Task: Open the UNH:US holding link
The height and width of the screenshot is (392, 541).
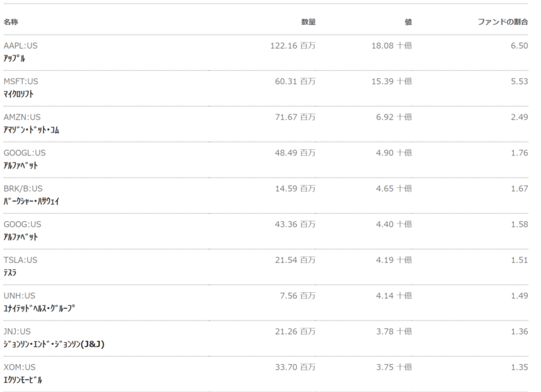Action: [19, 296]
